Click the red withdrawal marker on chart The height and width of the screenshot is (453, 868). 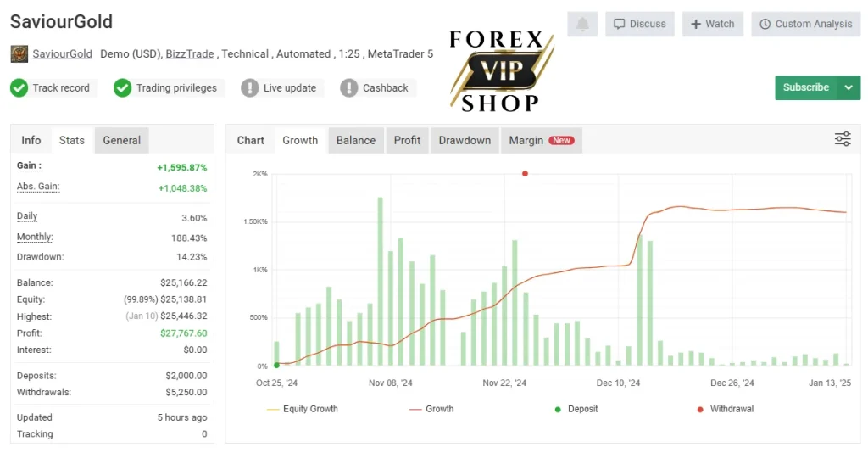525,173
